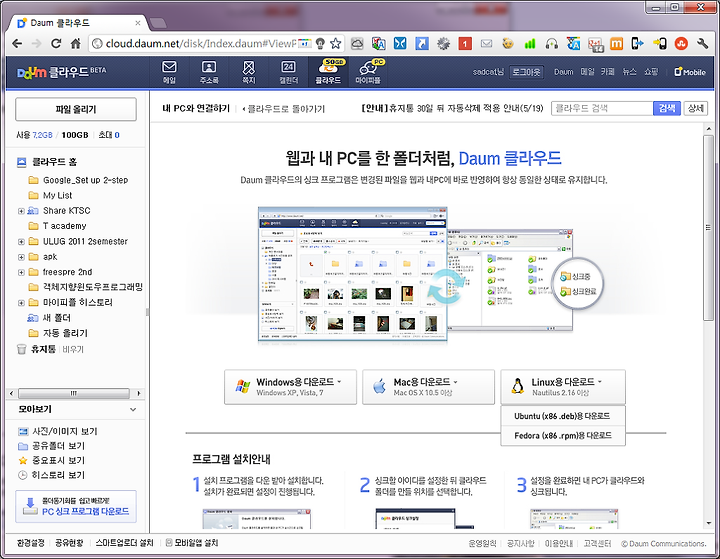
Task: Open the Mac용 다운로드 dropdown
Action: coord(428,387)
